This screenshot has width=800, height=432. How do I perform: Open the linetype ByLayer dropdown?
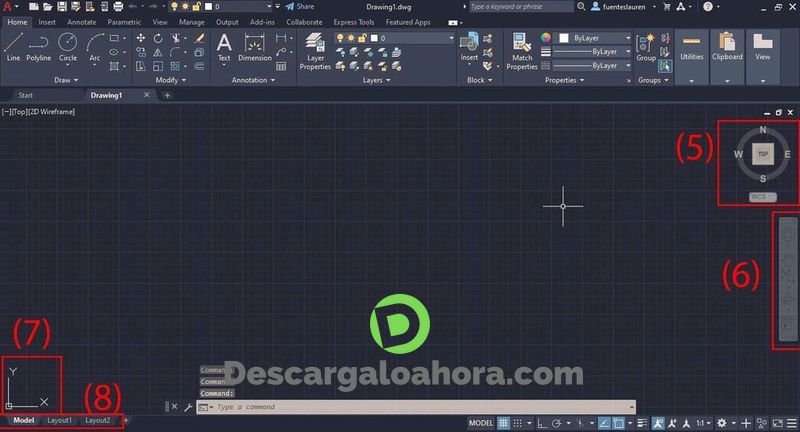pyautogui.click(x=592, y=66)
